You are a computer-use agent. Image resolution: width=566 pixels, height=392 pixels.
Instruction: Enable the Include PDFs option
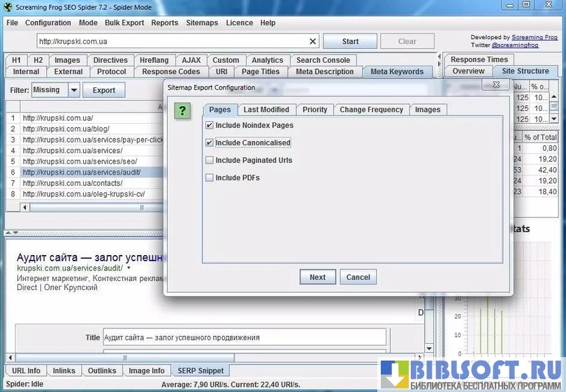[x=210, y=177]
